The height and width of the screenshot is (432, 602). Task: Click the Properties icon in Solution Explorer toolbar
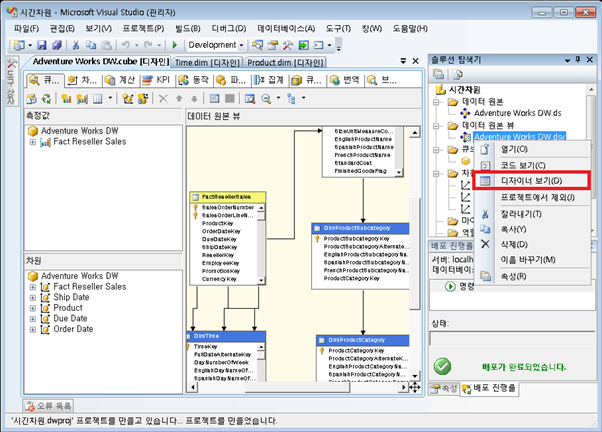click(438, 74)
